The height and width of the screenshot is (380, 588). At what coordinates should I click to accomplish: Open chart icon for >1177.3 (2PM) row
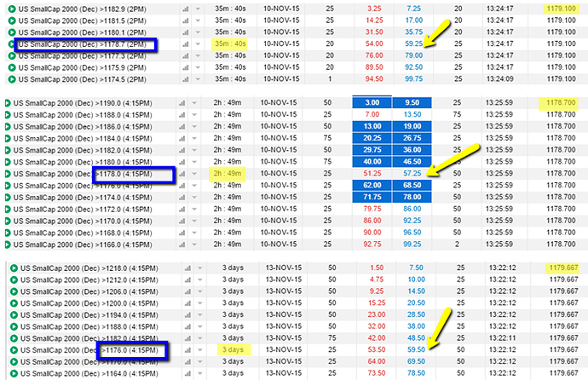(186, 56)
